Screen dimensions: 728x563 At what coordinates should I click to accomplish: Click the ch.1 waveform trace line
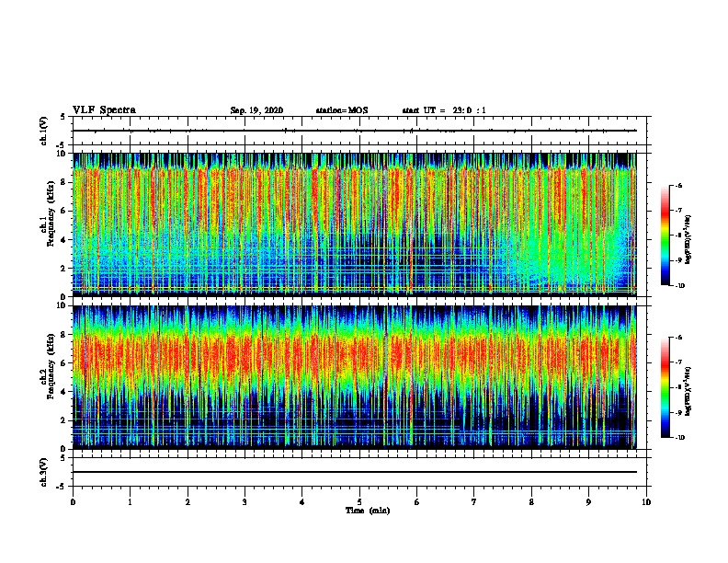[355, 131]
